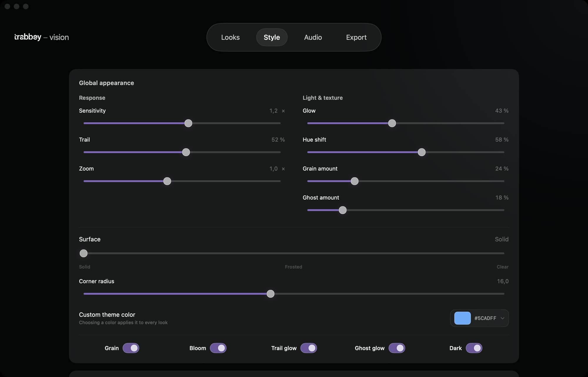This screenshot has height=377, width=588.
Task: Click the Zoom slider handle
Action: [x=167, y=181]
